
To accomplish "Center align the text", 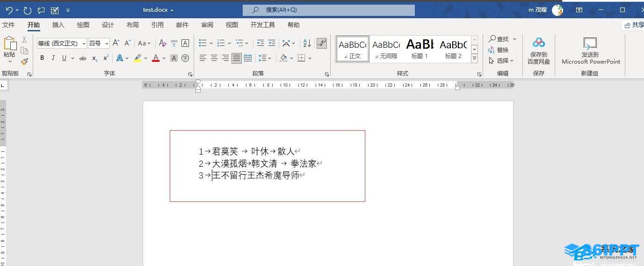I will tap(214, 58).
